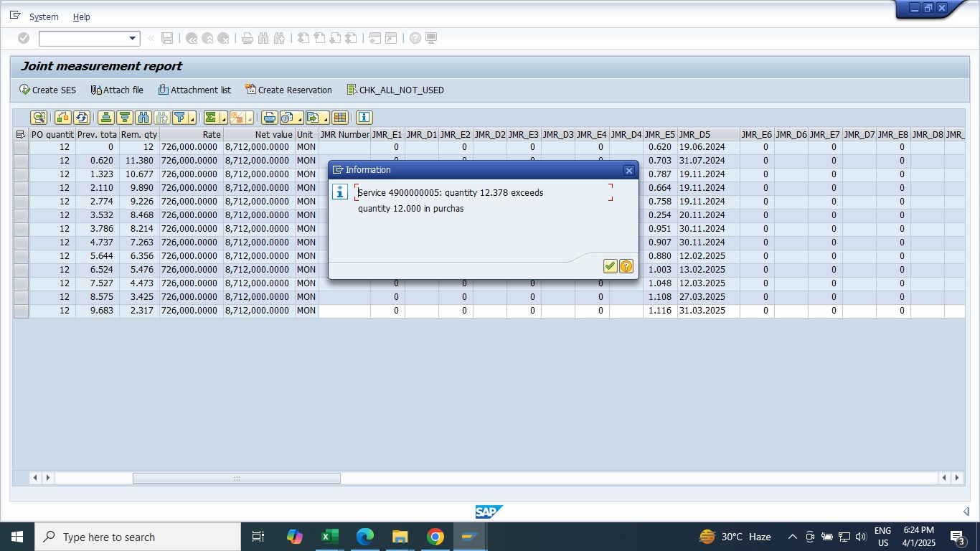Click the Details magnifier icon in ALV toolbar
980x551 pixels.
(39, 118)
